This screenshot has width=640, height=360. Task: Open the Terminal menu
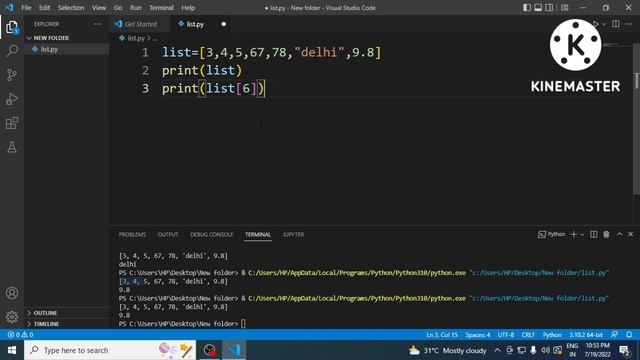pos(161,8)
